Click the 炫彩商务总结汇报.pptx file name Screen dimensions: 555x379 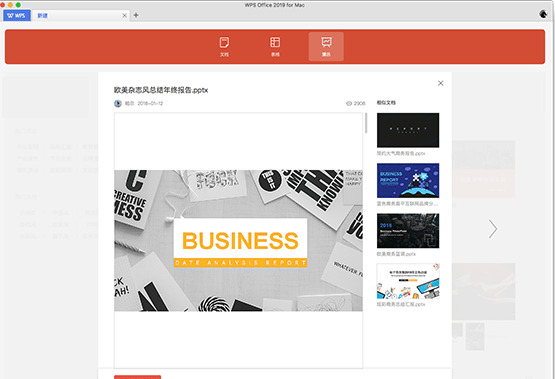coord(401,304)
